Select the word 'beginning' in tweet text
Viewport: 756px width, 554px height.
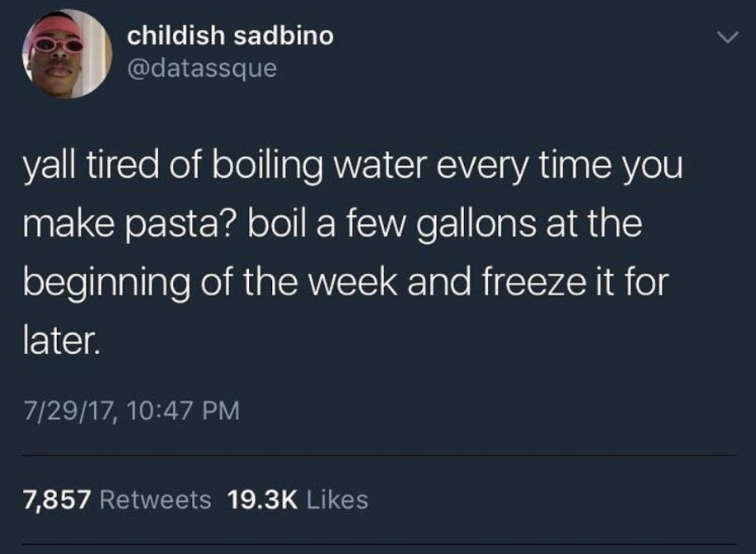pyautogui.click(x=107, y=284)
